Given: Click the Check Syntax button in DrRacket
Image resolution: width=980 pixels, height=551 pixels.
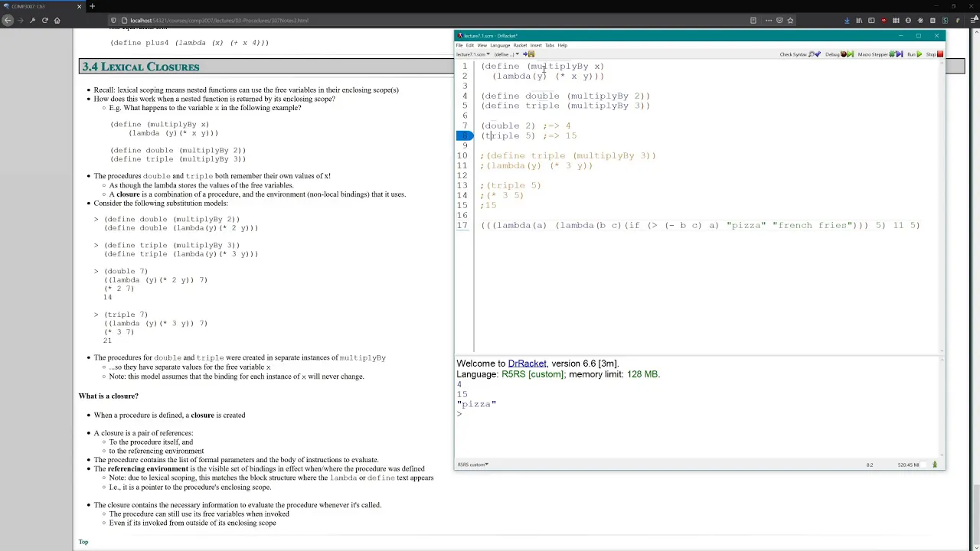Looking at the screenshot, I should 799,54.
